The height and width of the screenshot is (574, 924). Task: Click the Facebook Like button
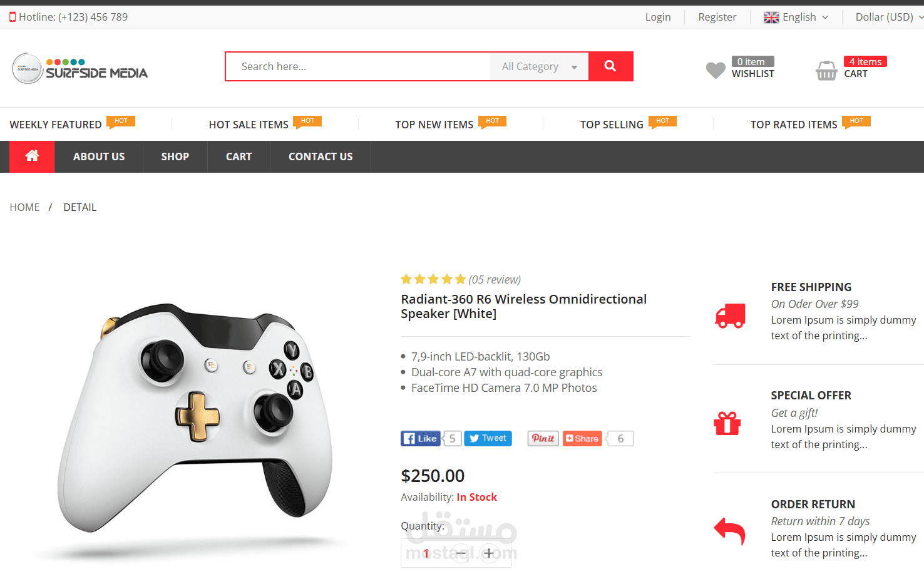[421, 439]
